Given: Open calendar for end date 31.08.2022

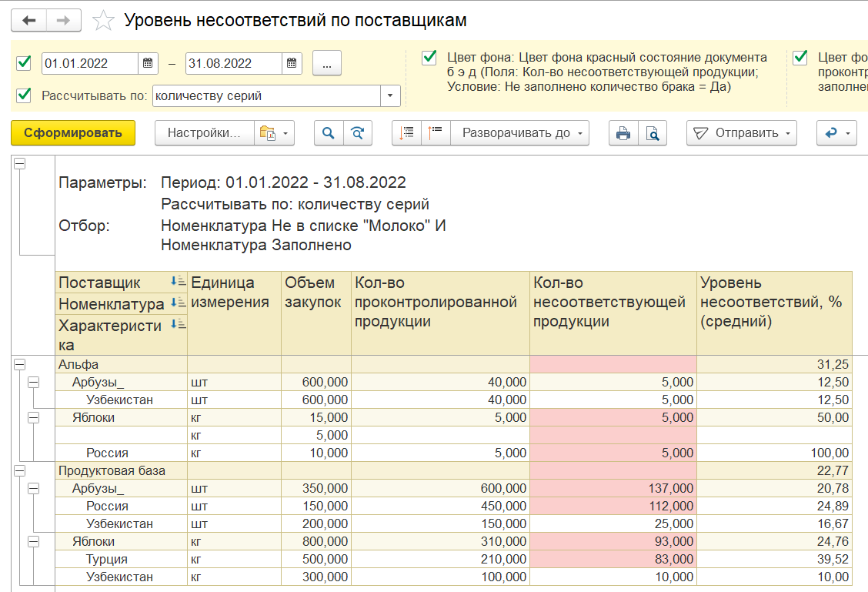Looking at the screenshot, I should click(292, 63).
